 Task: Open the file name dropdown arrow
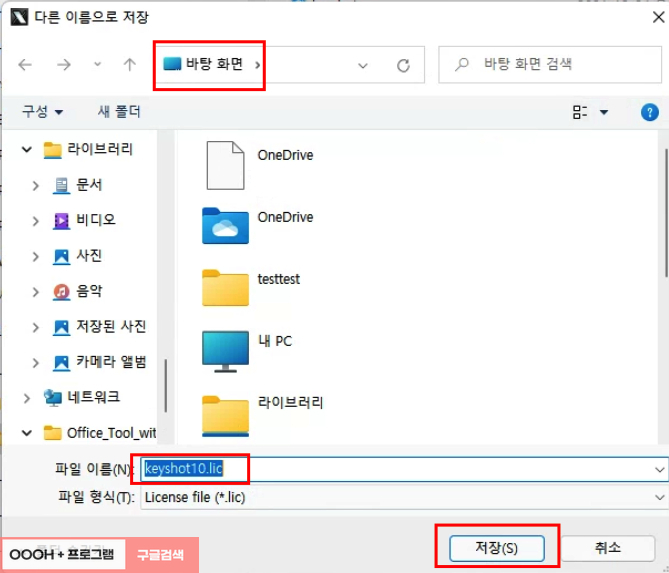(x=660, y=470)
